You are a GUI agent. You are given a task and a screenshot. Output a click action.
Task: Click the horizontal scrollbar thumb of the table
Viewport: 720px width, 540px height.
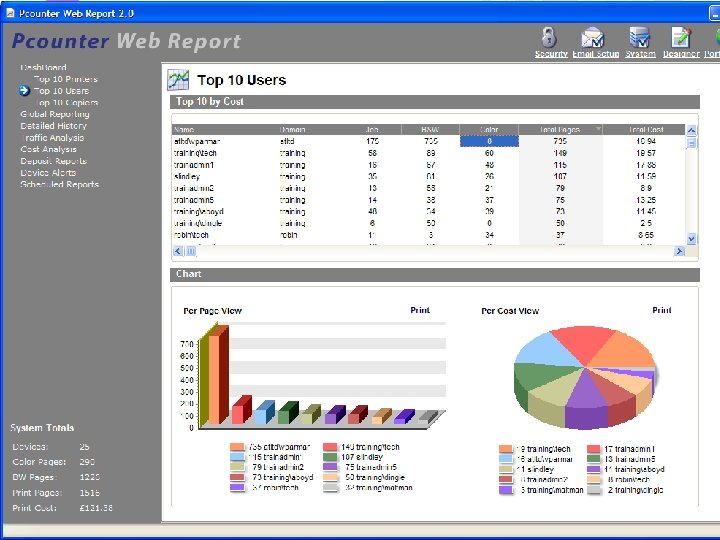[x=191, y=251]
